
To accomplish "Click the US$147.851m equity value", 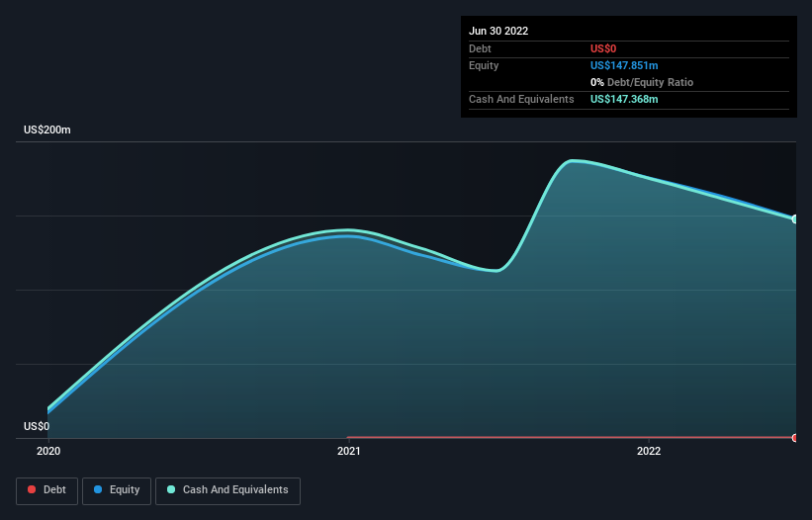I will pyautogui.click(x=624, y=65).
